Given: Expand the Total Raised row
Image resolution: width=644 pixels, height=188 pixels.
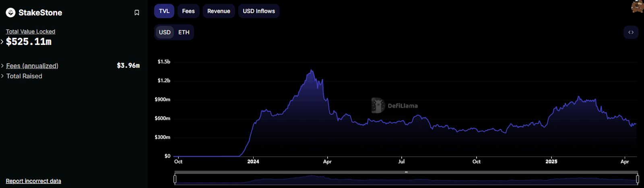Looking at the screenshot, I should coord(2,76).
